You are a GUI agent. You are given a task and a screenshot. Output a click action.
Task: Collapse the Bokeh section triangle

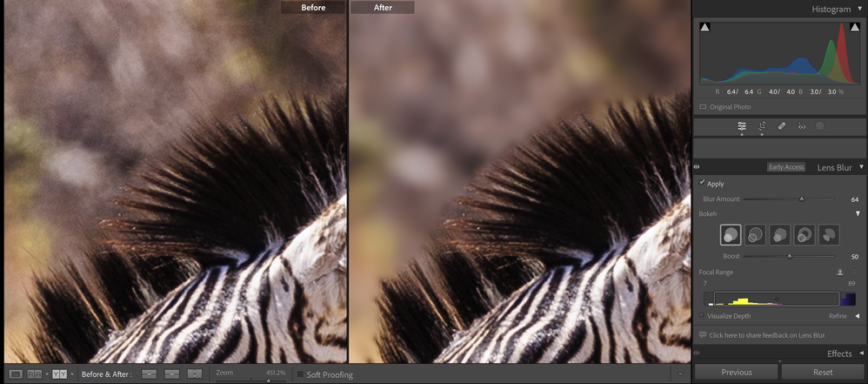858,213
